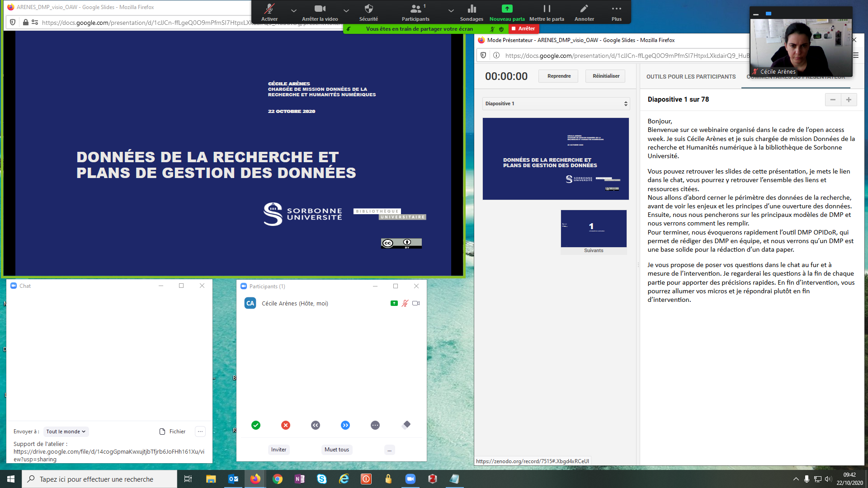Select Cécile Arènes (Hôte, moi) participant row
Screen dimensions: 868x488
(331, 303)
